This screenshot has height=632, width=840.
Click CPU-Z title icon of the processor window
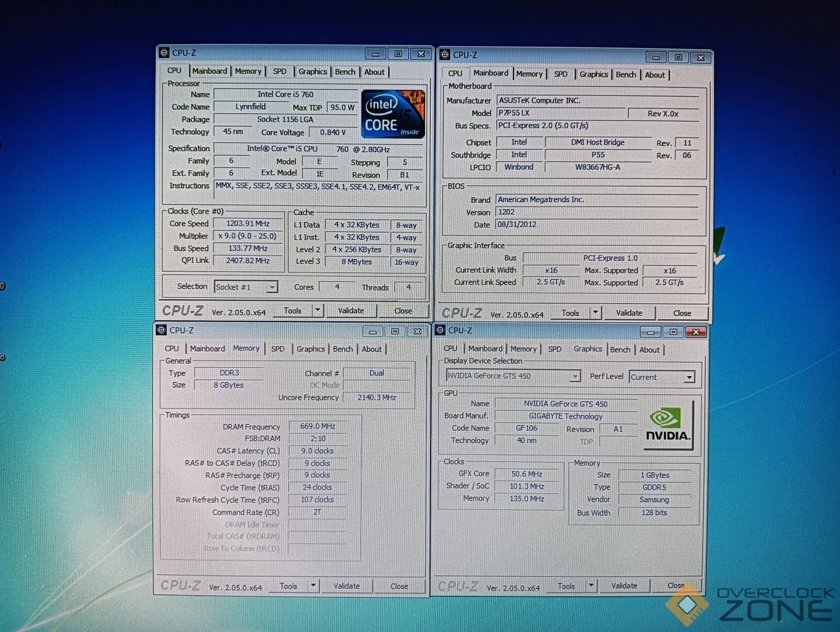pyautogui.click(x=164, y=53)
